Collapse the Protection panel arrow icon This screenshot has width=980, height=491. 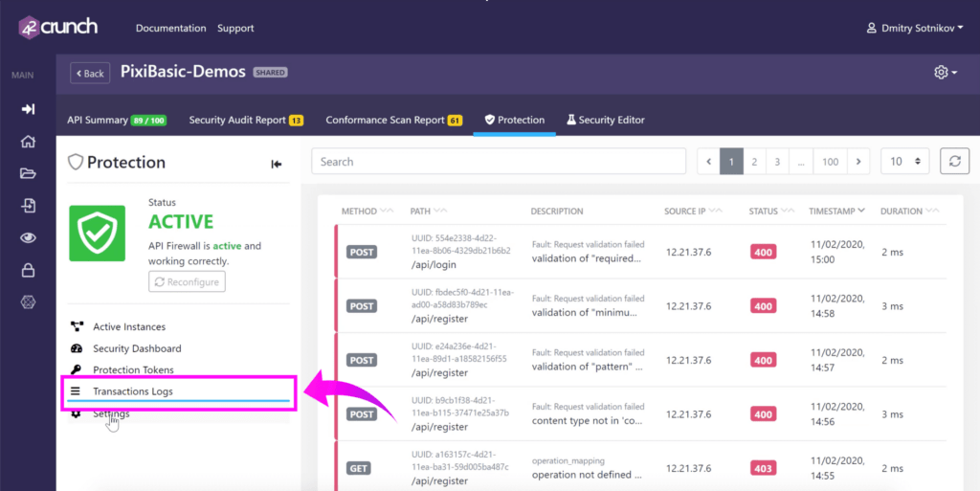(277, 165)
